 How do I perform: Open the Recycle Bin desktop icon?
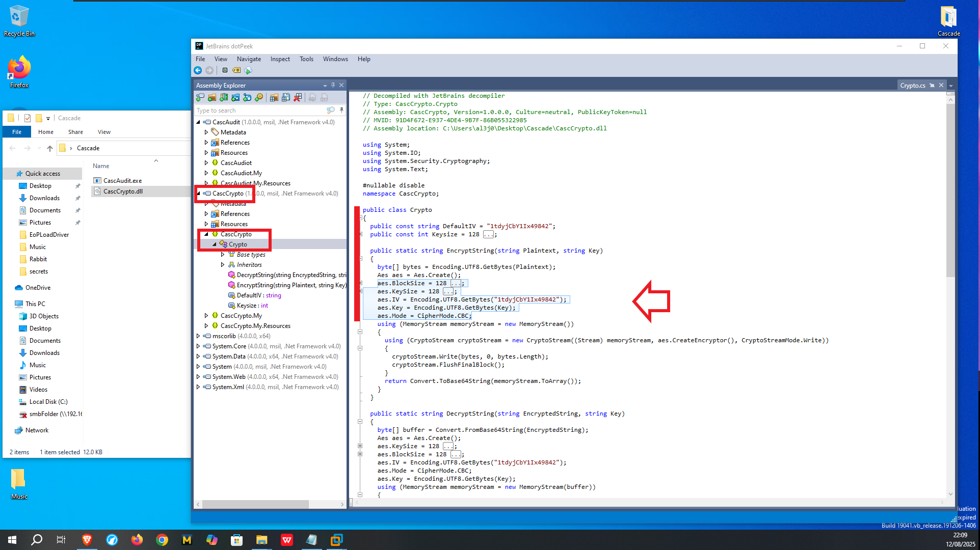19,21
